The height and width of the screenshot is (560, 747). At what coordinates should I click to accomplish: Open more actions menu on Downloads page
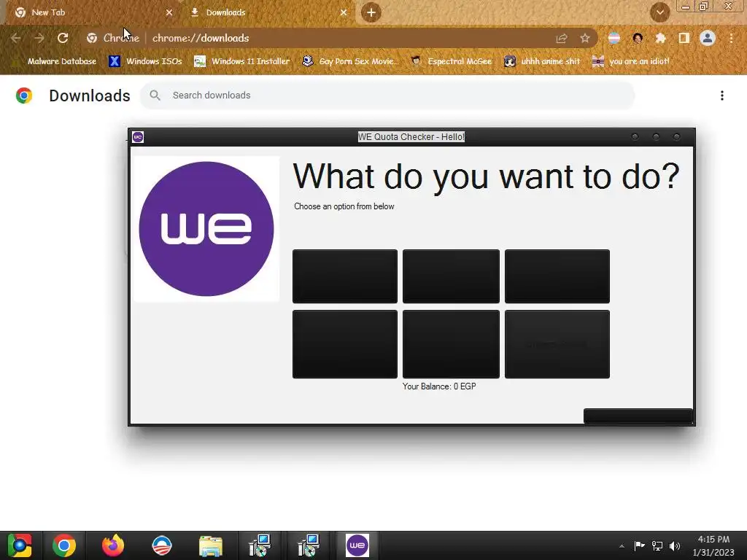tap(722, 96)
